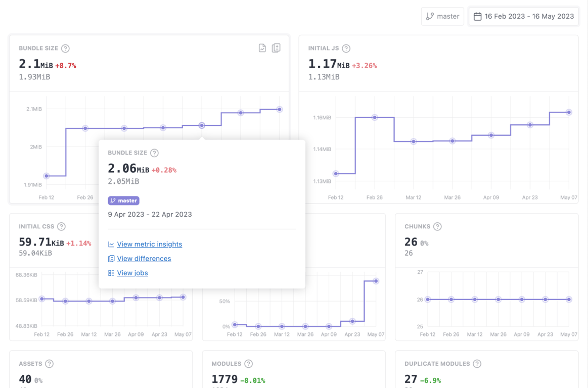Open the View differences link
The image size is (588, 388).
[143, 259]
